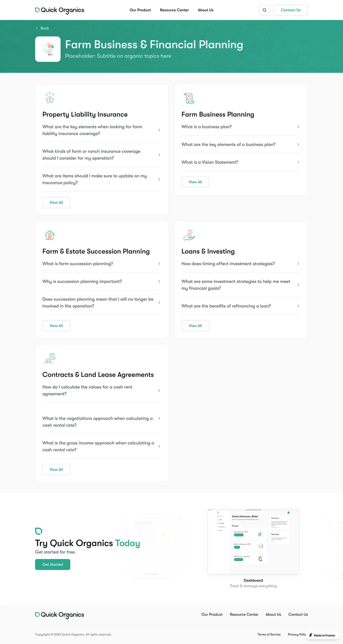Open Resource Center in top navigation
Image resolution: width=343 pixels, height=644 pixels.
point(174,10)
